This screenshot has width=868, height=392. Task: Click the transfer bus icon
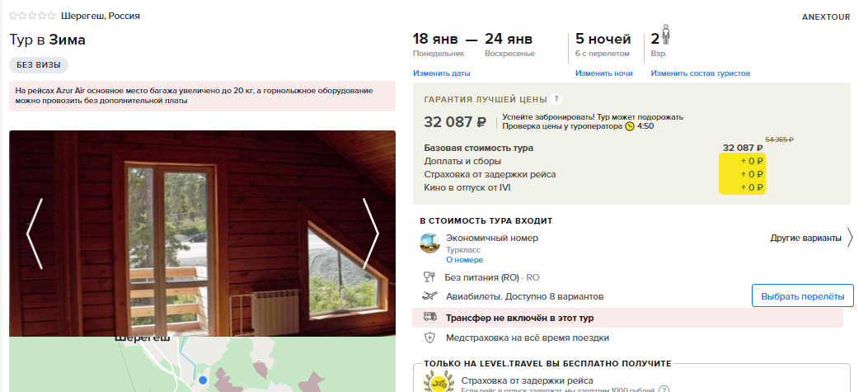point(429,317)
